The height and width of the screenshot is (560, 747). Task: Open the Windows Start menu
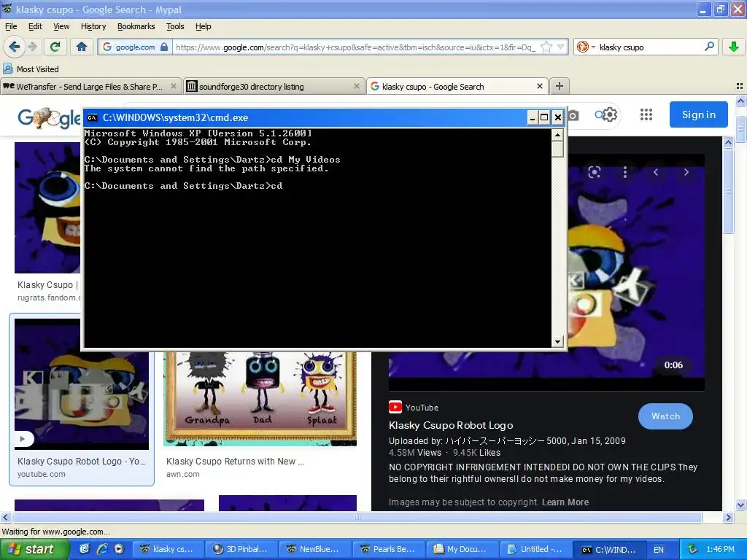(34, 549)
